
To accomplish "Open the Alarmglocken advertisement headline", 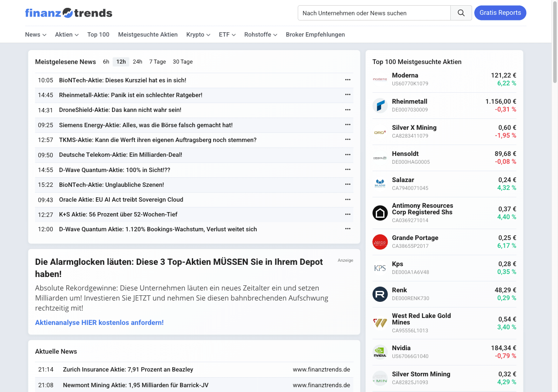I will (179, 268).
